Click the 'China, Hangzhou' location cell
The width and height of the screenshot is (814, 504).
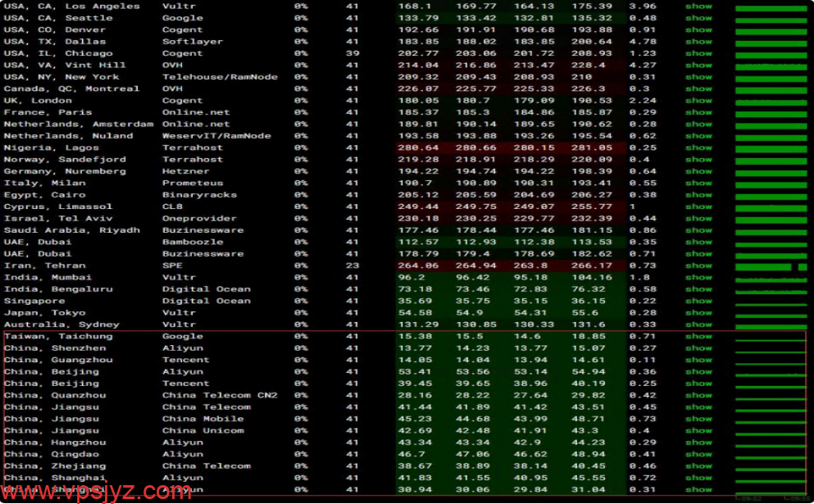[x=54, y=443]
